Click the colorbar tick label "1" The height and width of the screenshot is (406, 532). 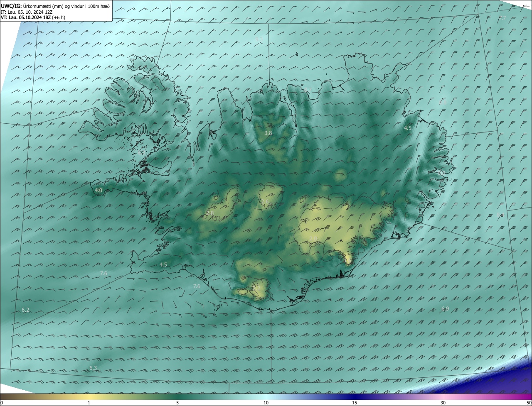point(89,403)
